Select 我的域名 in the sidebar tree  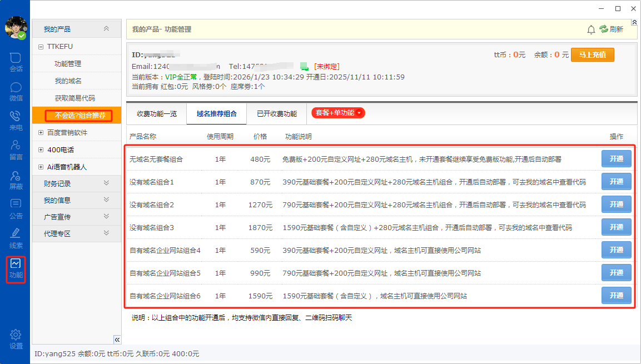(x=68, y=81)
